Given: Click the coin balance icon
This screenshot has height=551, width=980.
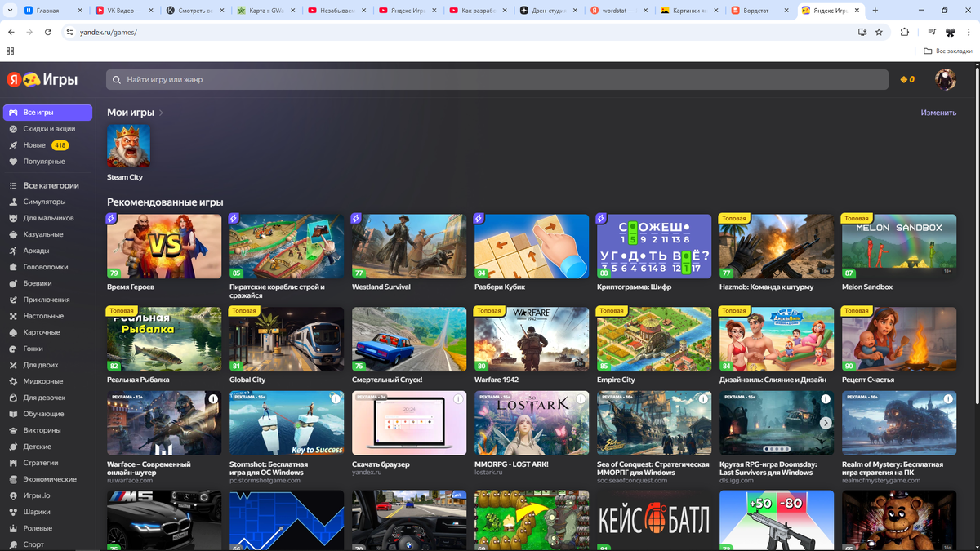Looking at the screenshot, I should 903,79.
